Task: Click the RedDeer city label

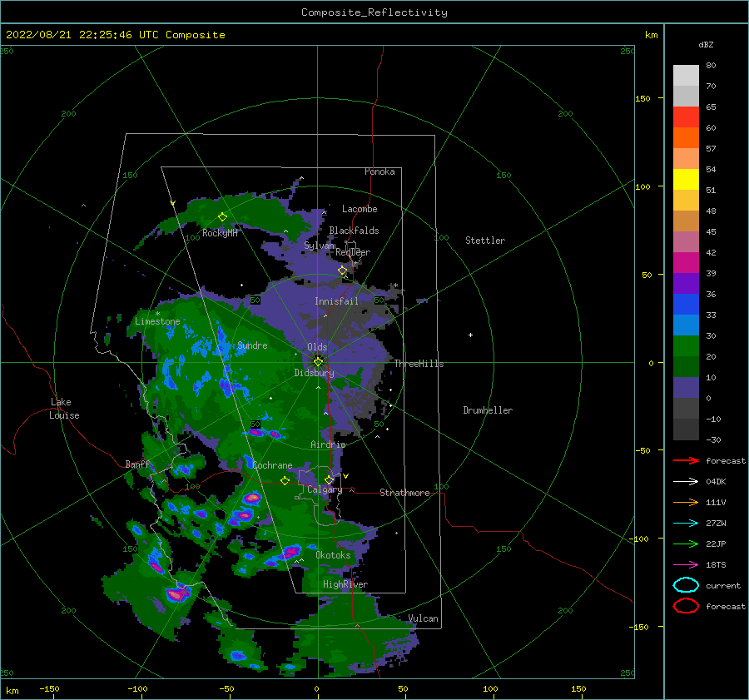Action: point(353,252)
